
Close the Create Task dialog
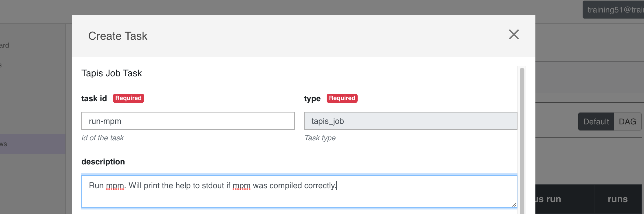tap(514, 35)
